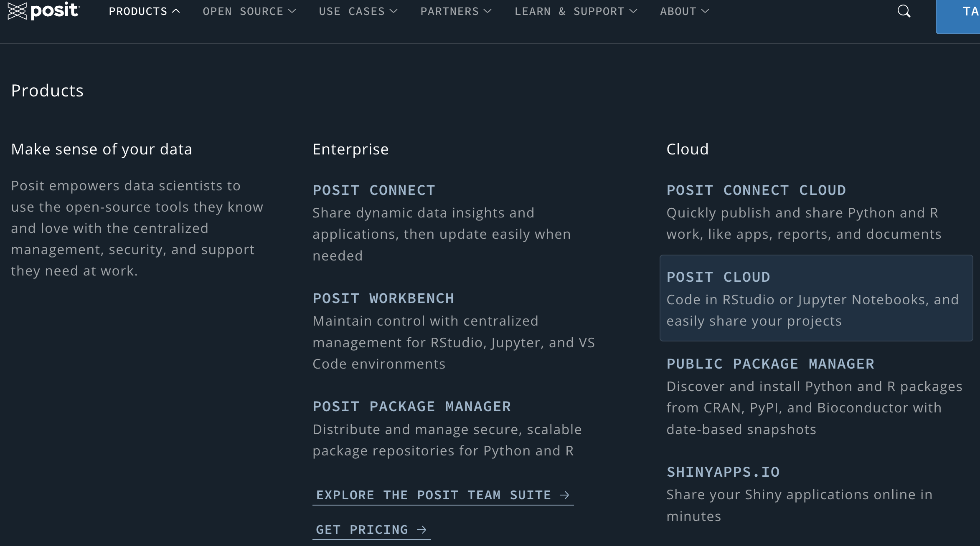Image resolution: width=980 pixels, height=546 pixels.
Task: Open the highlighted Posit Cloud card
Action: click(x=816, y=298)
